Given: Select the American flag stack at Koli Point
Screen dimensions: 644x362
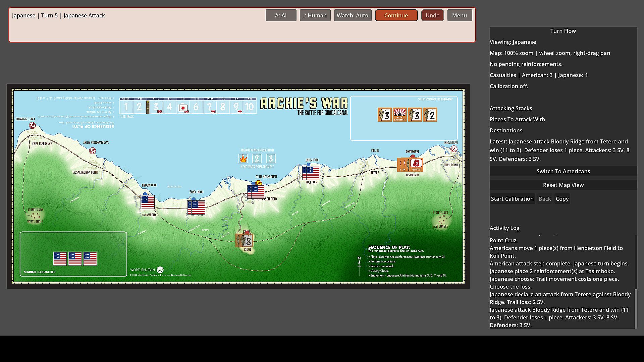Looking at the screenshot, I should pos(311,173).
